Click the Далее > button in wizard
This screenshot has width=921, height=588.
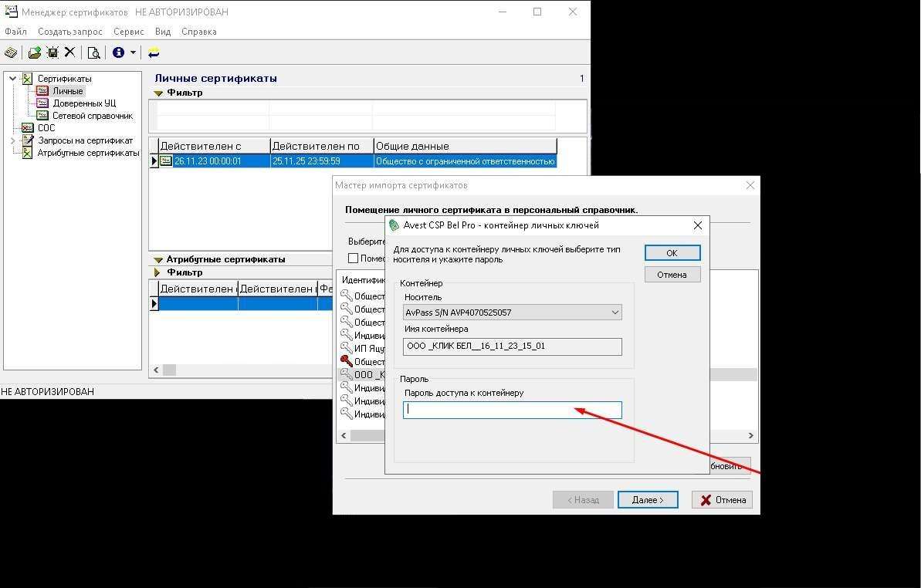point(647,499)
